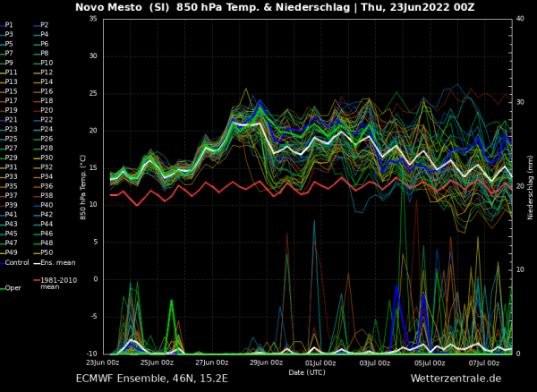Viewport: 537px width, 392px height.
Task: Select the P25 legend entry
Action: tap(11, 139)
